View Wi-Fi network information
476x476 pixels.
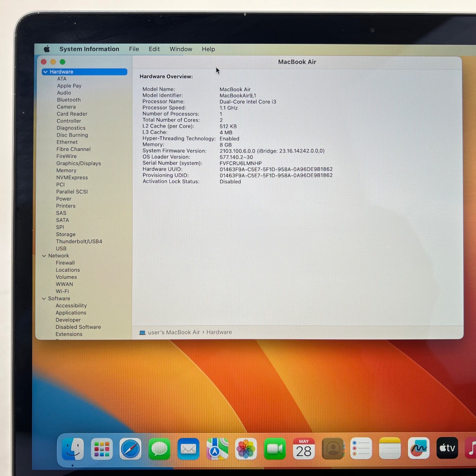pyautogui.click(x=62, y=291)
